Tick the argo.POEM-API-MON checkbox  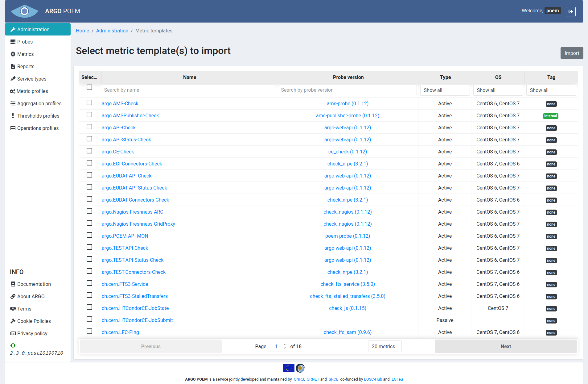click(89, 235)
